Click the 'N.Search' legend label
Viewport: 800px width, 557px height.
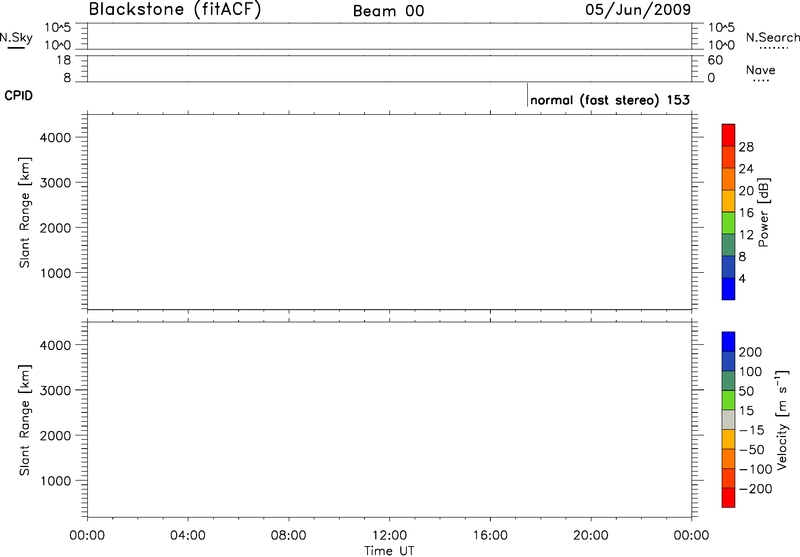(772, 37)
